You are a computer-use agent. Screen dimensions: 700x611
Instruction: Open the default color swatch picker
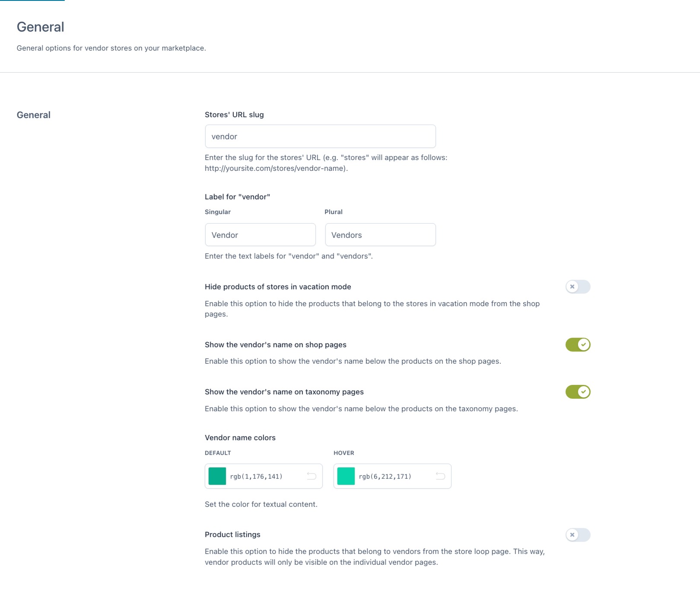(217, 476)
